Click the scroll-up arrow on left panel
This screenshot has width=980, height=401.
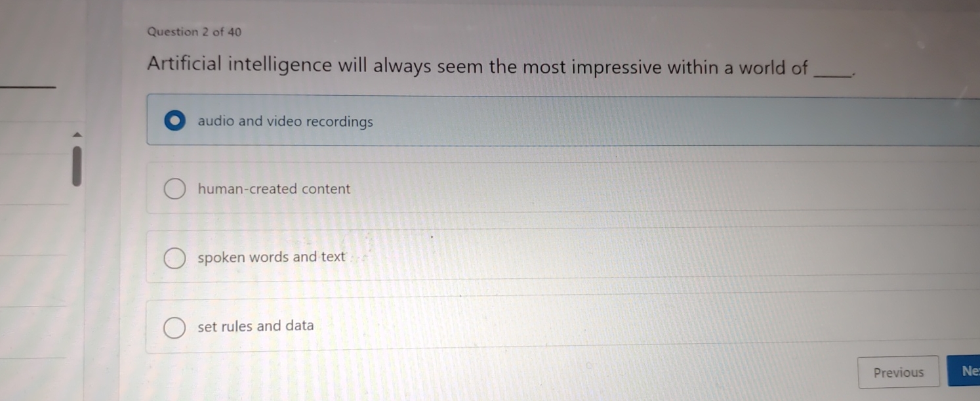(77, 135)
